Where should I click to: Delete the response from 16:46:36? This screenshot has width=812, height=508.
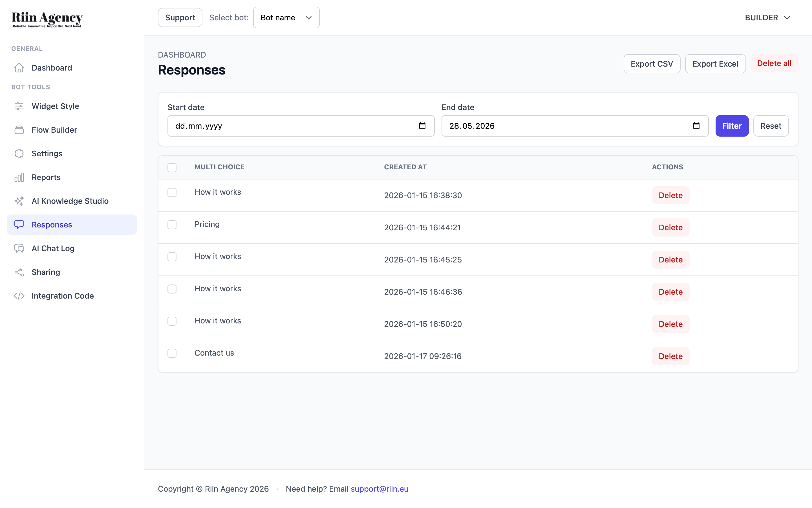point(670,292)
